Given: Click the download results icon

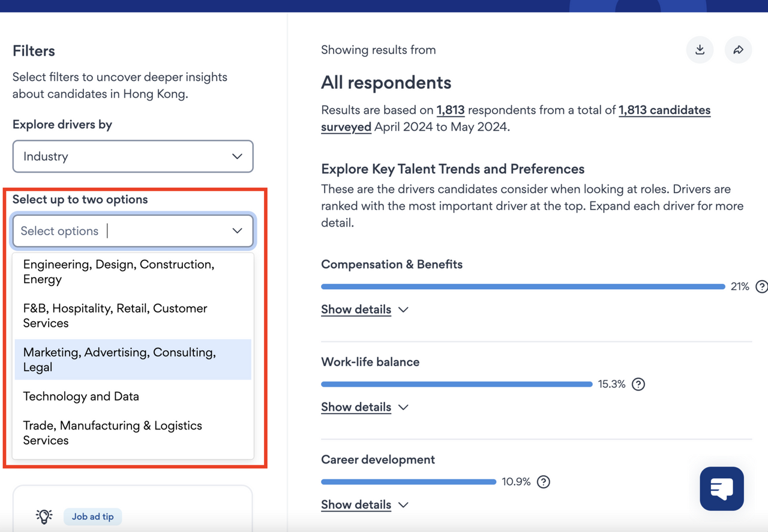Looking at the screenshot, I should [x=700, y=50].
